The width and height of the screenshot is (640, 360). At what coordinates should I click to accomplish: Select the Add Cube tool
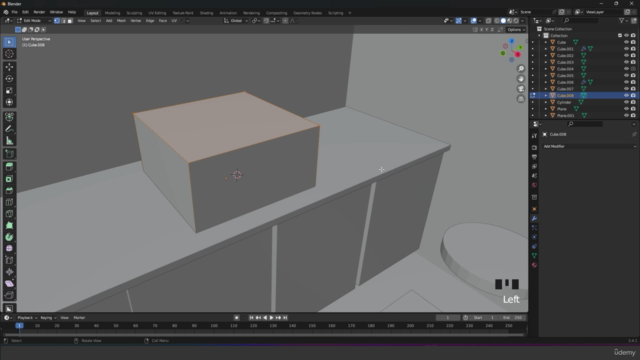(x=9, y=154)
